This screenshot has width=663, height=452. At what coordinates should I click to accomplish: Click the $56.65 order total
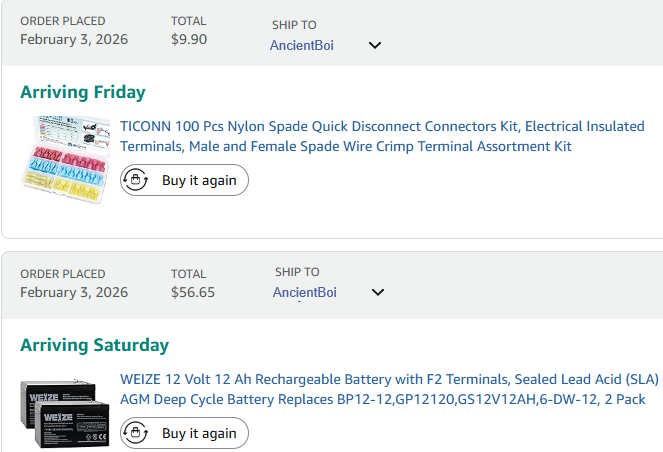[x=193, y=292]
